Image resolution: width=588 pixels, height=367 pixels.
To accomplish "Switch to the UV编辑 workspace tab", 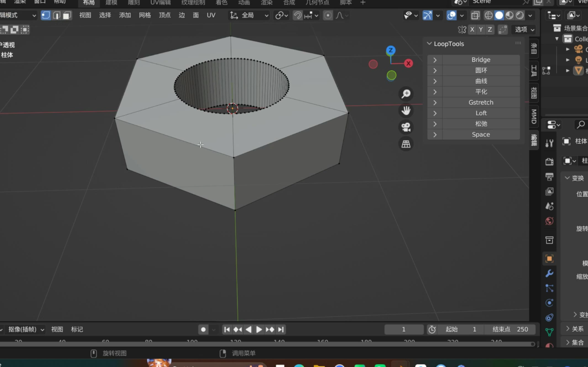I will pos(160,2).
